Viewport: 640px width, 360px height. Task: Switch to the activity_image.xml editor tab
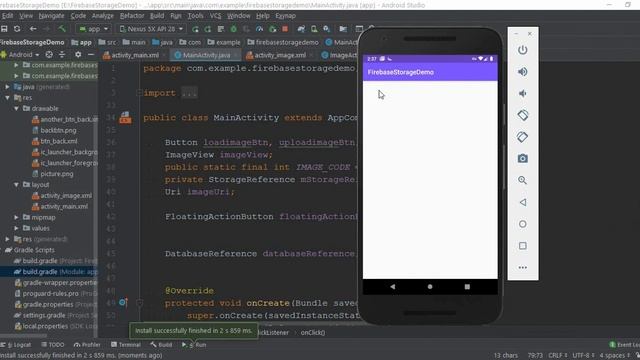(x=280, y=55)
